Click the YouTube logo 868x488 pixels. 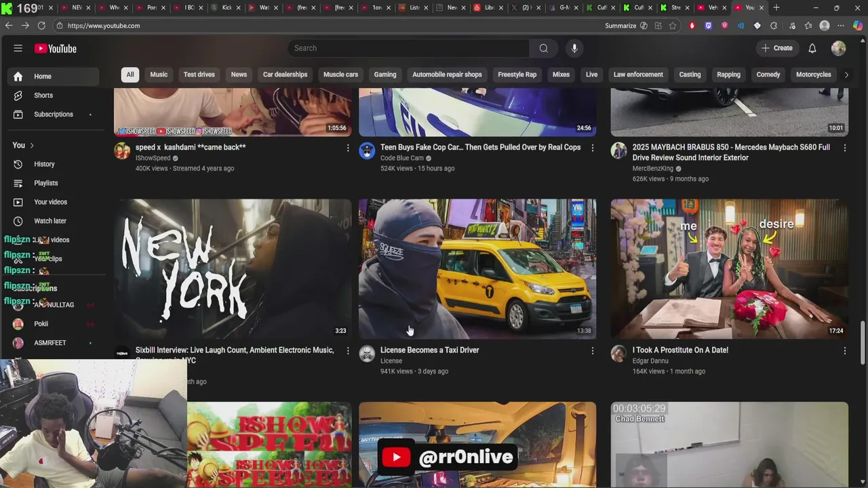[56, 49]
